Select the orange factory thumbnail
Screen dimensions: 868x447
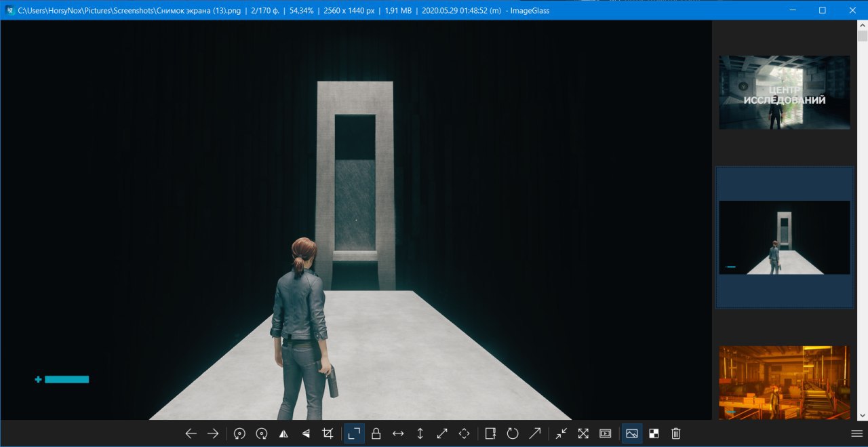[785, 383]
